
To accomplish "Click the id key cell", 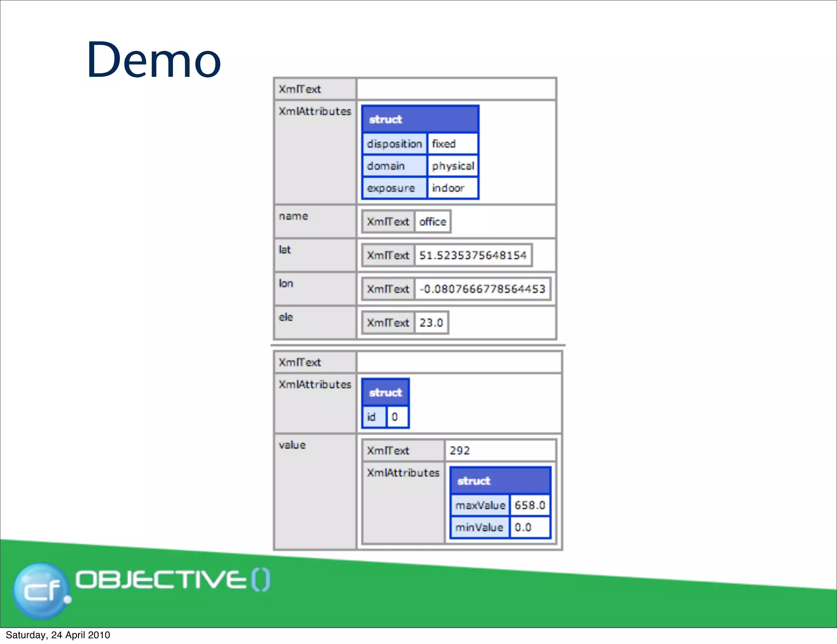I will click(x=374, y=417).
